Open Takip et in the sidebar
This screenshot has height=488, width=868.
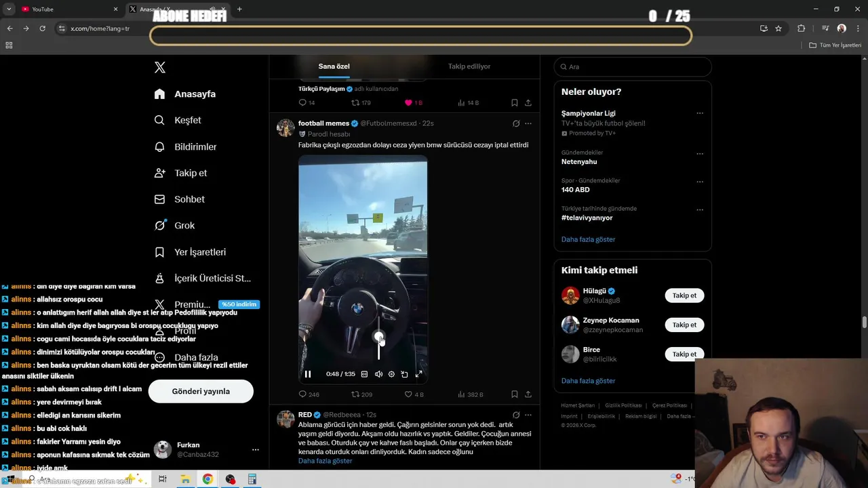coord(180,173)
